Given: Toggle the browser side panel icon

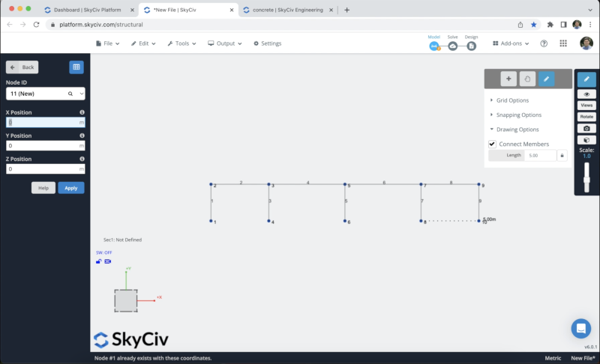Looking at the screenshot, I should click(564, 25).
